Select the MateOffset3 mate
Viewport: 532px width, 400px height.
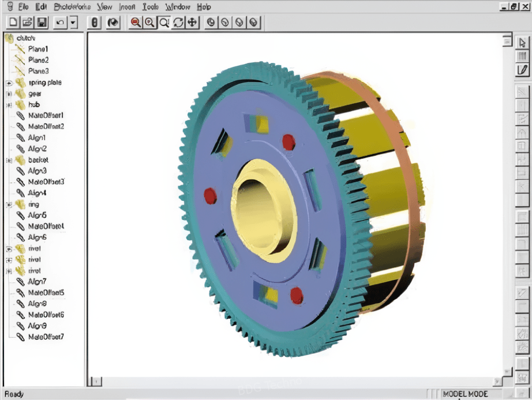click(46, 182)
